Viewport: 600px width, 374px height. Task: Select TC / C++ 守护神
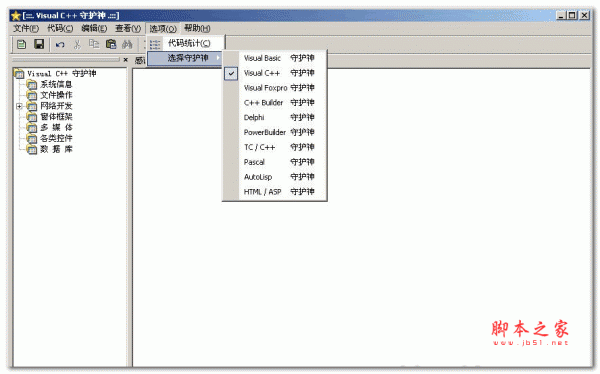pos(275,147)
